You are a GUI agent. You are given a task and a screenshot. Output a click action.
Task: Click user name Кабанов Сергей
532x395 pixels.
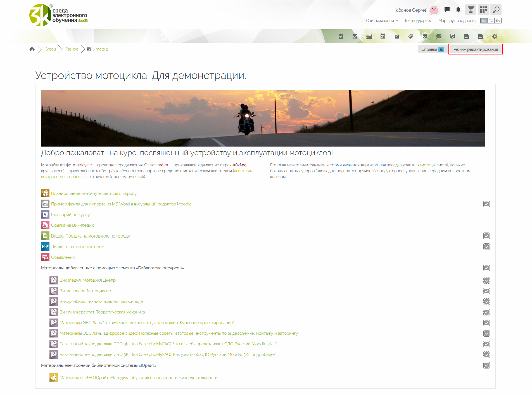tap(410, 10)
